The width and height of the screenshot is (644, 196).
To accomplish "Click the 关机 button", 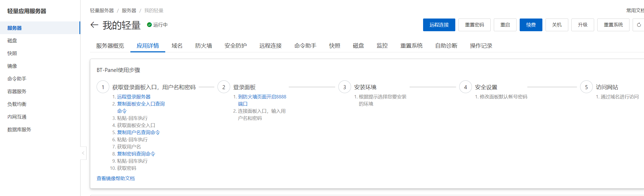I will point(557,25).
